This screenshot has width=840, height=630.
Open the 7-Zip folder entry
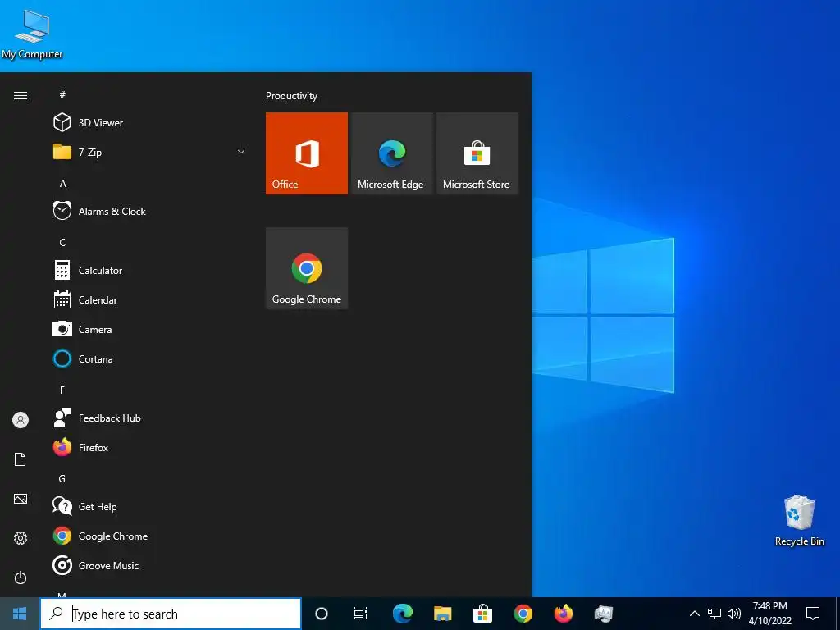pos(150,152)
